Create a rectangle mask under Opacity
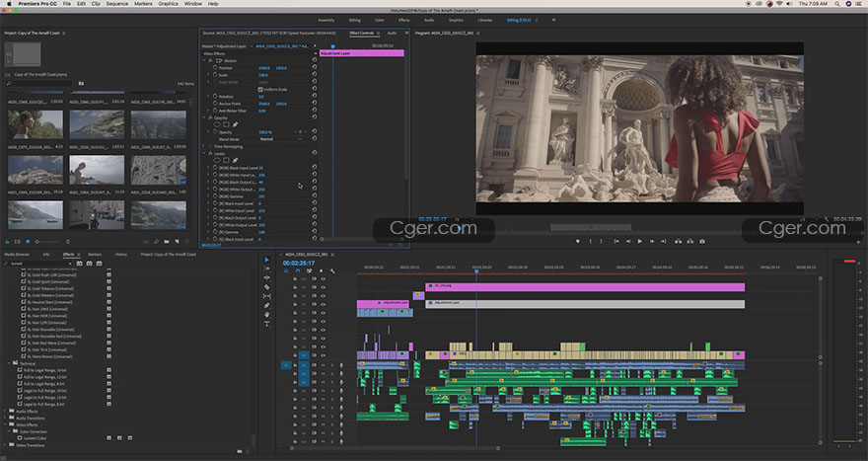 tap(226, 124)
